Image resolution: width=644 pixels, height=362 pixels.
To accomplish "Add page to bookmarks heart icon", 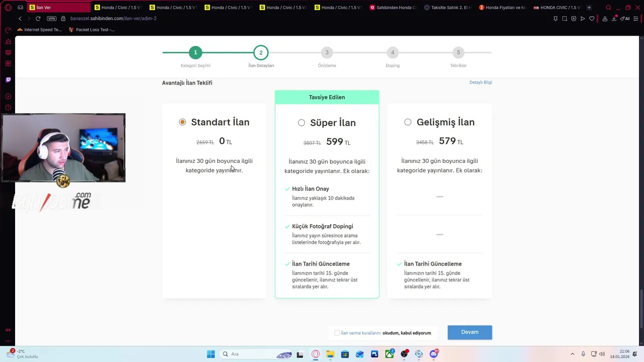I will (592, 19).
